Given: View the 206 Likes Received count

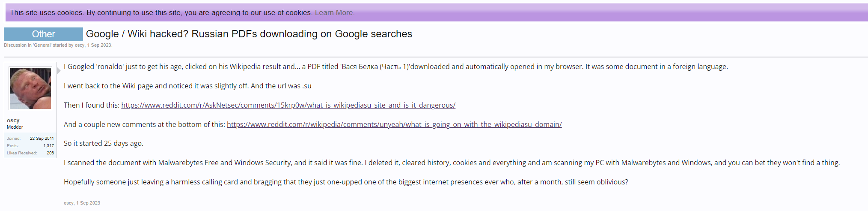Looking at the screenshot, I should (50, 153).
